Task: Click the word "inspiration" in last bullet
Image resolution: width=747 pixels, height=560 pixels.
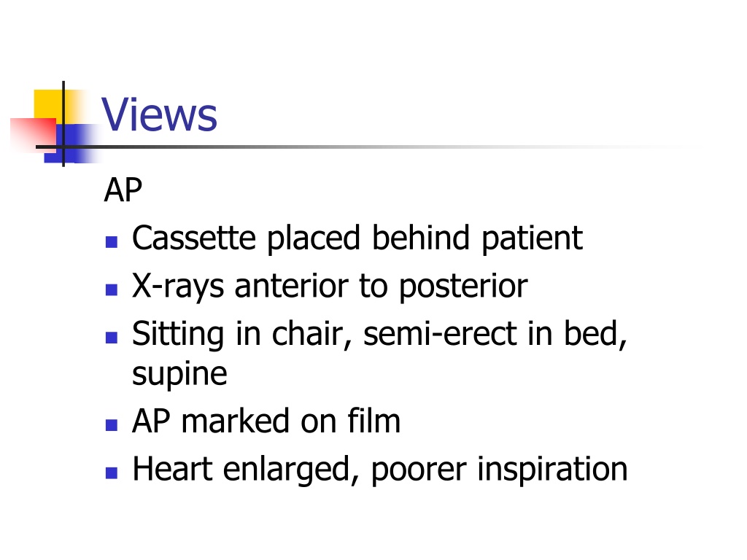Action: click(552, 470)
